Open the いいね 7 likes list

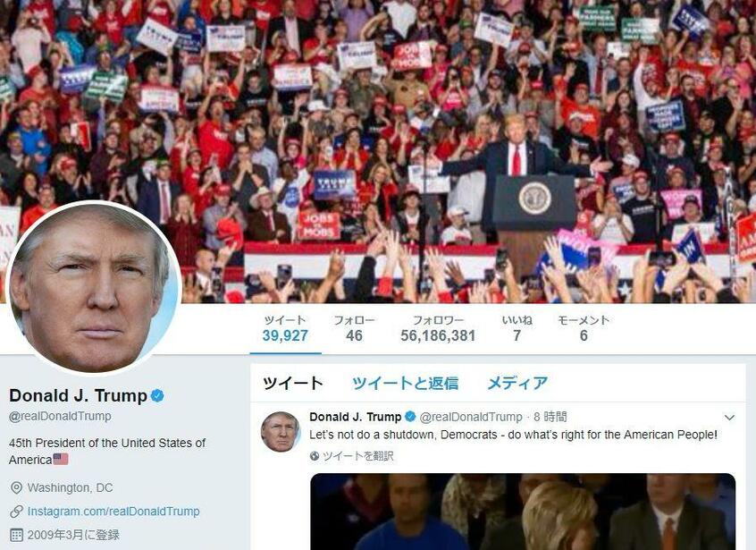[517, 329]
